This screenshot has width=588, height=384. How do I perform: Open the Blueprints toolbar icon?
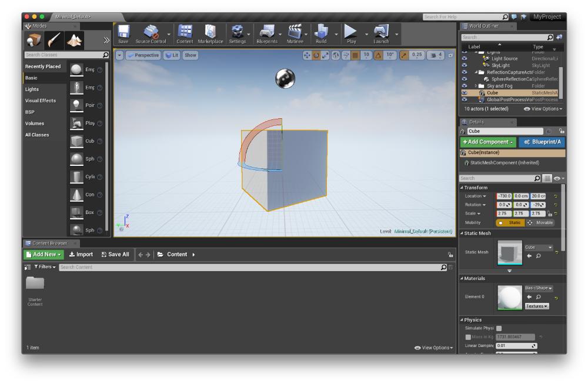click(266, 32)
